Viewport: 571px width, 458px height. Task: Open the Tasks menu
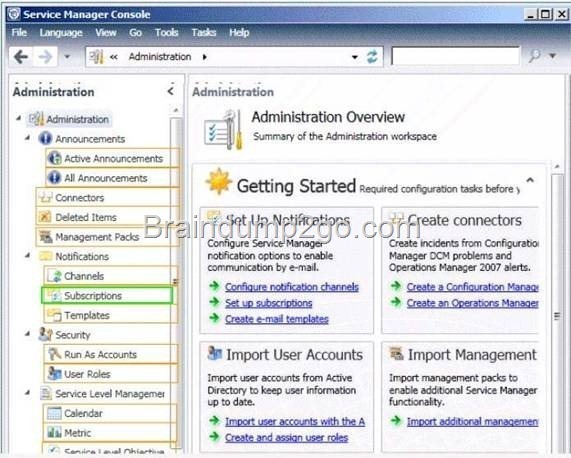coord(204,33)
